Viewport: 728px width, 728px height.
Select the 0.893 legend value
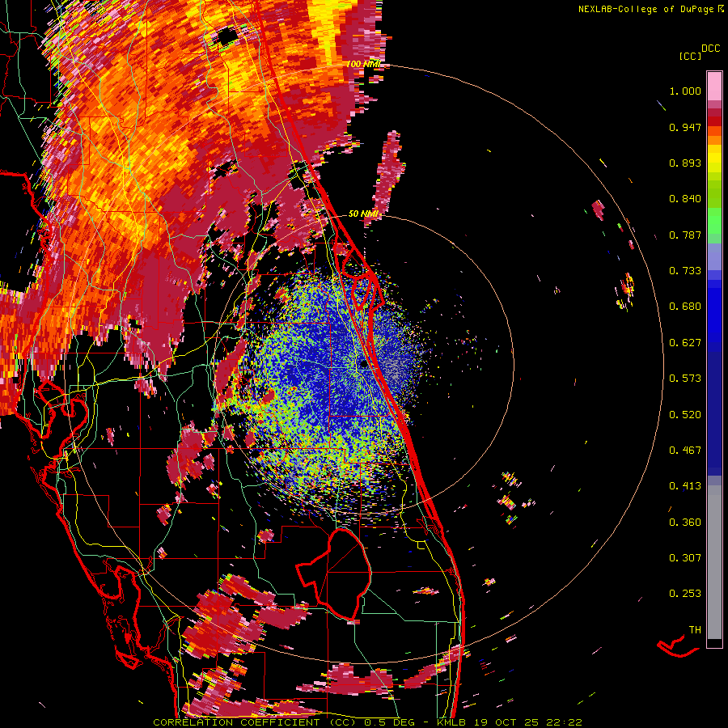[685, 163]
